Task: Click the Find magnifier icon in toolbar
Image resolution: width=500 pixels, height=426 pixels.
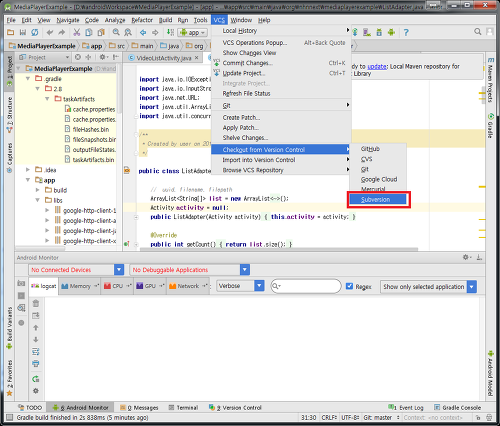Action: pos(116,32)
